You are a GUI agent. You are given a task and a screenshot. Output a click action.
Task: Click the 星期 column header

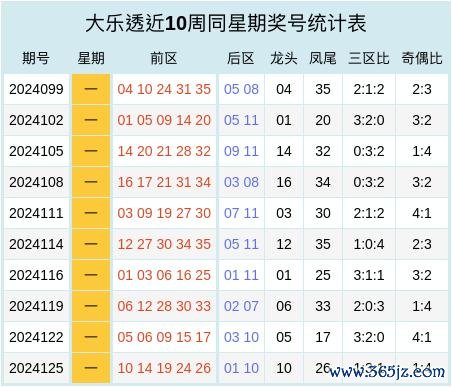pos(91,58)
